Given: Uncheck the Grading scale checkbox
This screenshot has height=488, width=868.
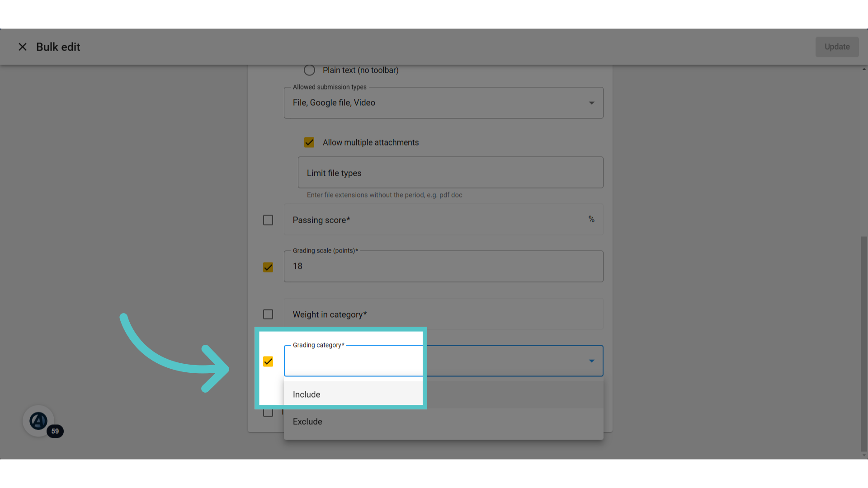Looking at the screenshot, I should click(x=268, y=267).
